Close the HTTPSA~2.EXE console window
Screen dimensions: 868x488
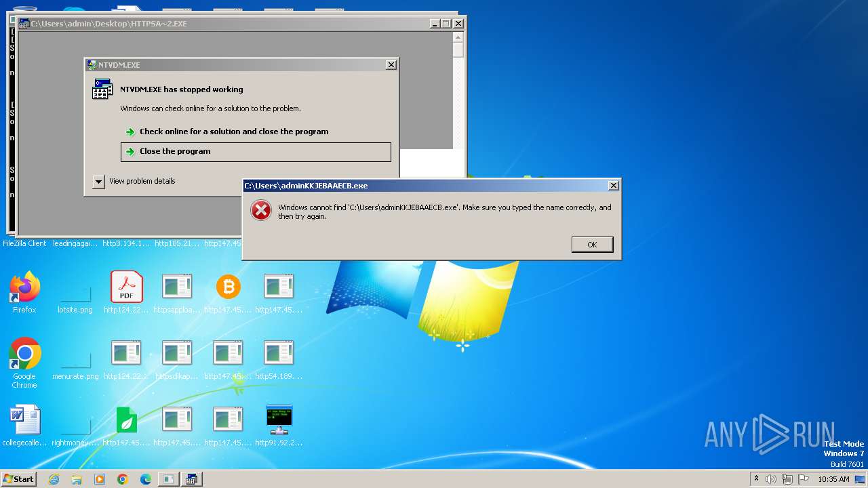pos(458,24)
